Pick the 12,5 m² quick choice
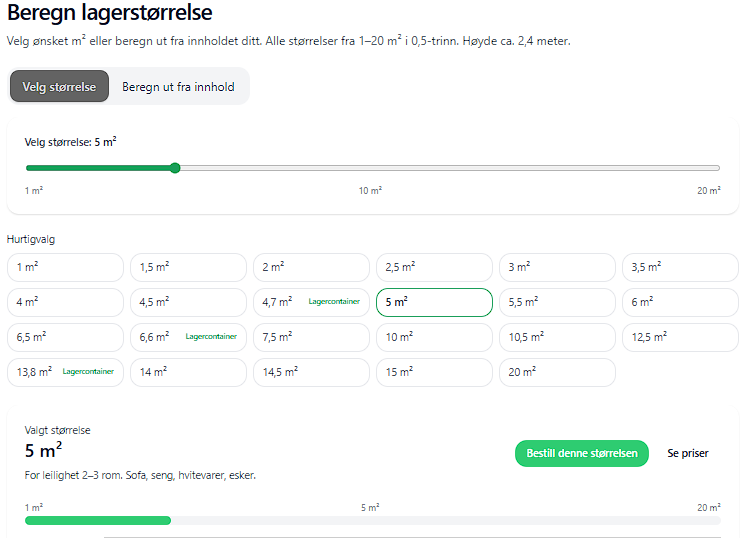 (x=680, y=337)
